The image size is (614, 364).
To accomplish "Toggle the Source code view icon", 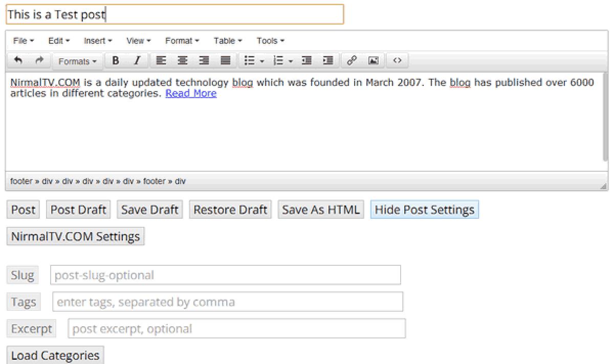I will pyautogui.click(x=397, y=60).
